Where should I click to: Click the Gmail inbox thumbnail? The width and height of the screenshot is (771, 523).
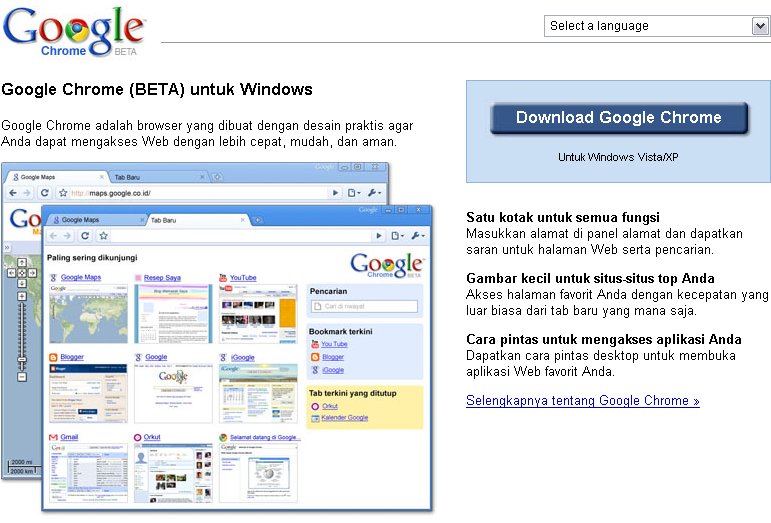pyautogui.click(x=89, y=473)
